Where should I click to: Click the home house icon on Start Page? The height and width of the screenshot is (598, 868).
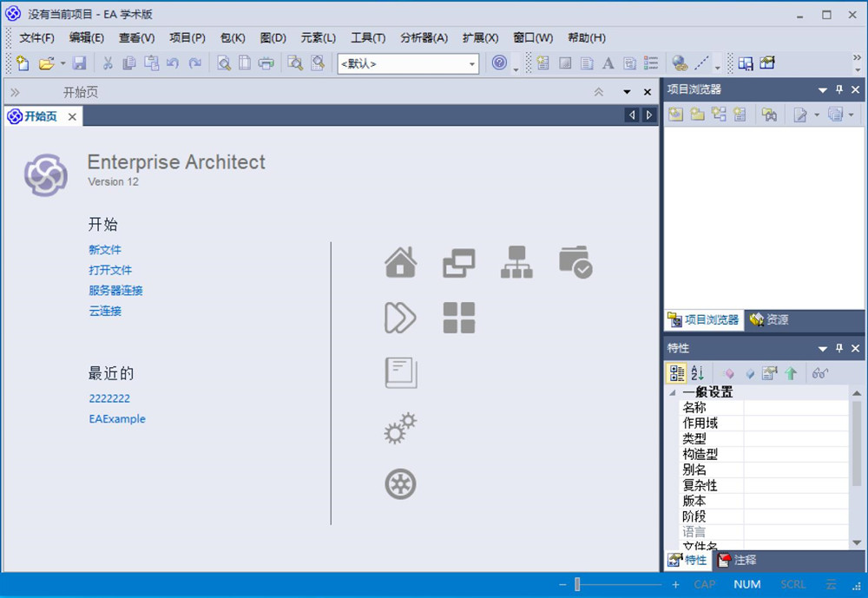tap(401, 262)
